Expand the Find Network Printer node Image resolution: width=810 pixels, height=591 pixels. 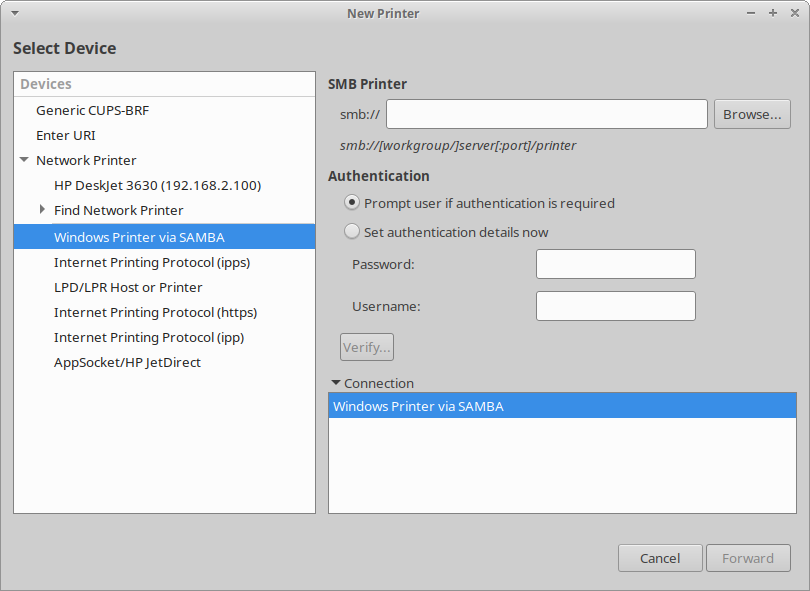(x=42, y=210)
